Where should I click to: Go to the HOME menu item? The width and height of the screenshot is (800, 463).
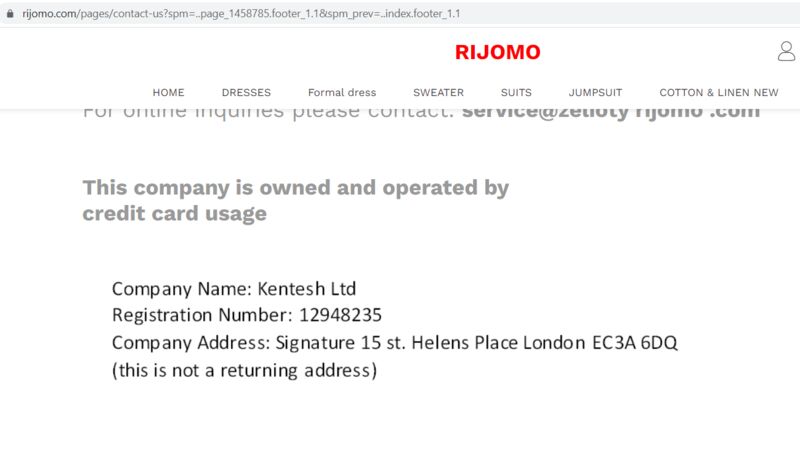tap(168, 92)
